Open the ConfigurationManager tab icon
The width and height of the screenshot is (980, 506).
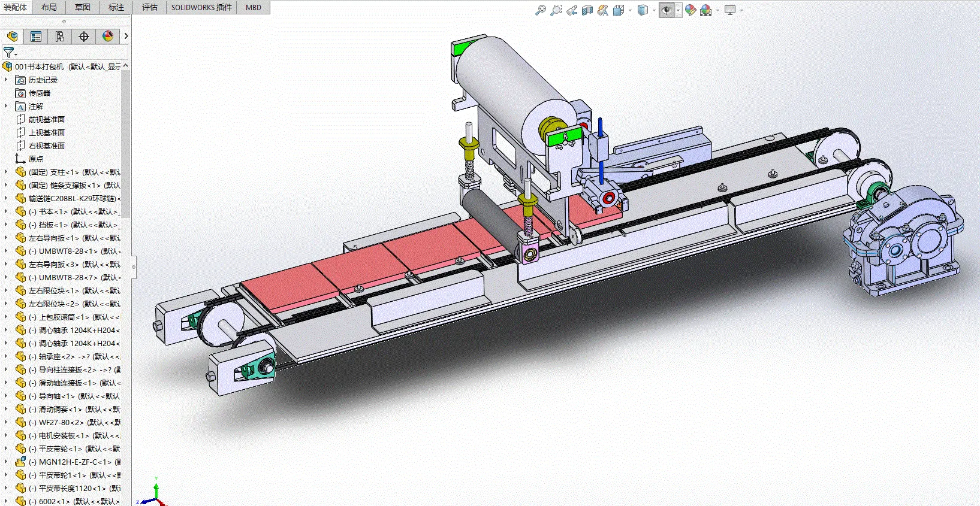60,37
